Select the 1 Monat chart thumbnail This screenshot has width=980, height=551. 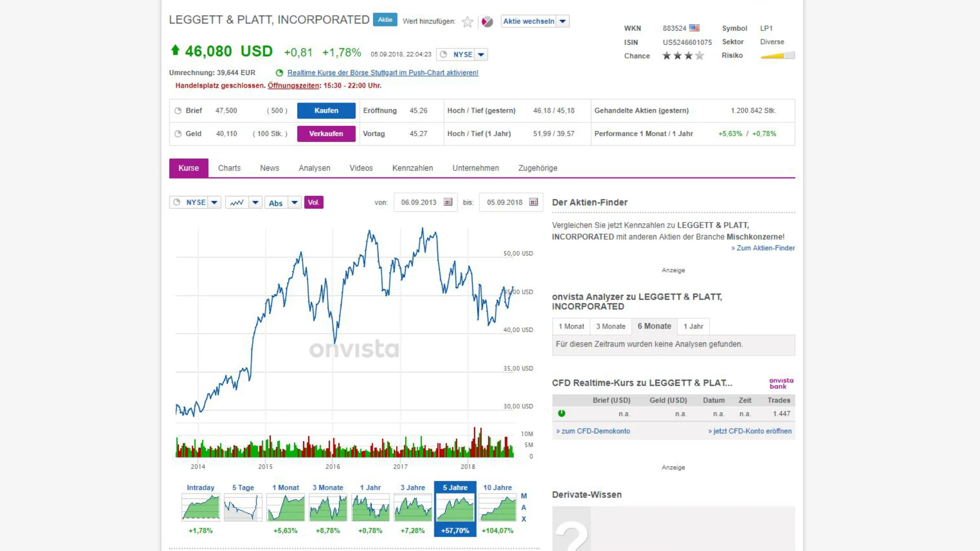285,508
